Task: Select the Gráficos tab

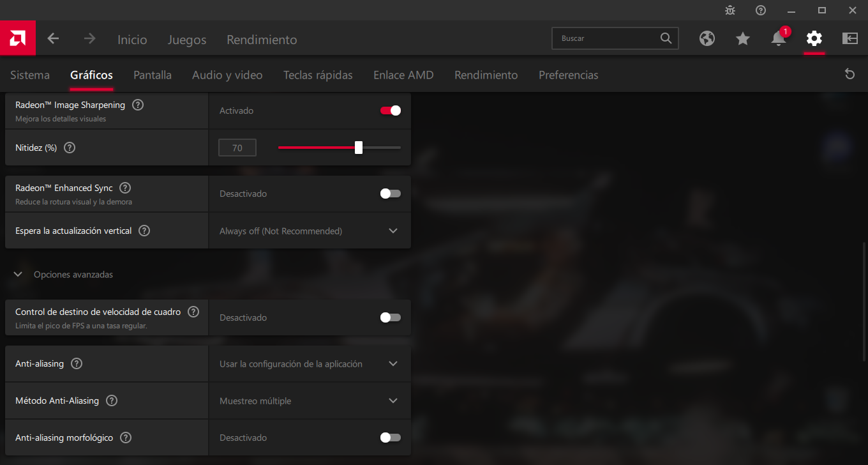Action: (91, 75)
